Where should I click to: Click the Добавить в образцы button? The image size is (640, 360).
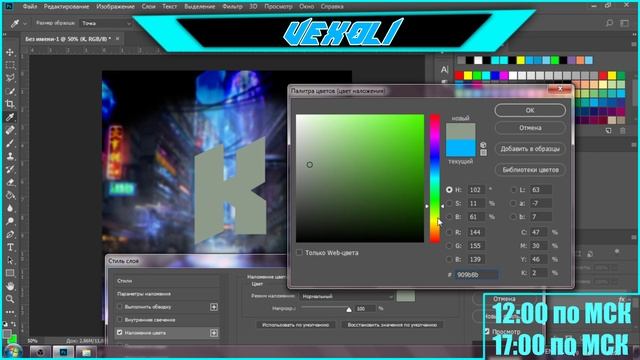[x=530, y=149]
